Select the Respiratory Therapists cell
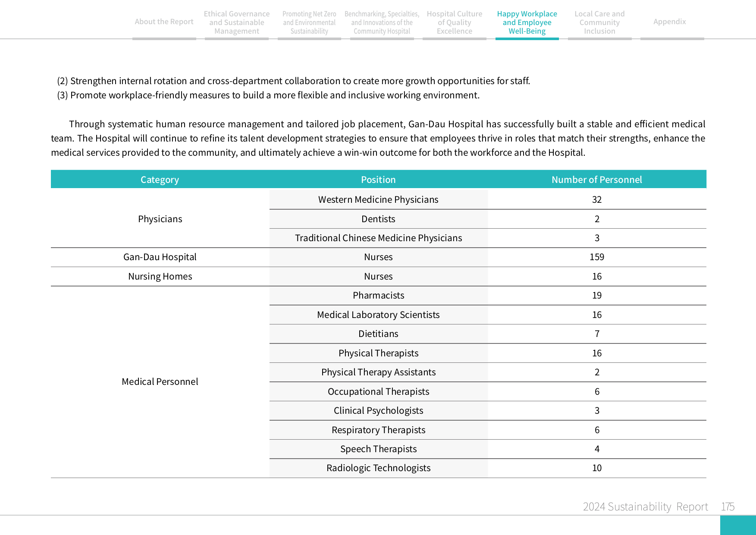 click(x=378, y=430)
